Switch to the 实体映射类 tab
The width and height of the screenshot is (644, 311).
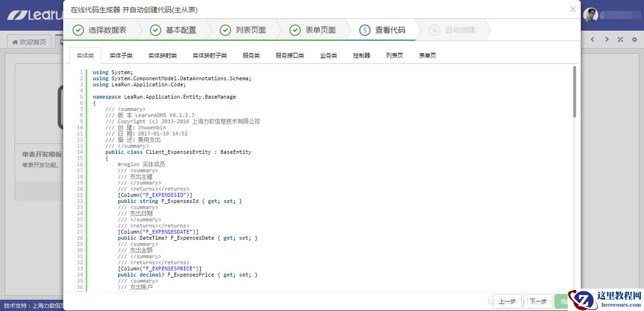tap(163, 56)
